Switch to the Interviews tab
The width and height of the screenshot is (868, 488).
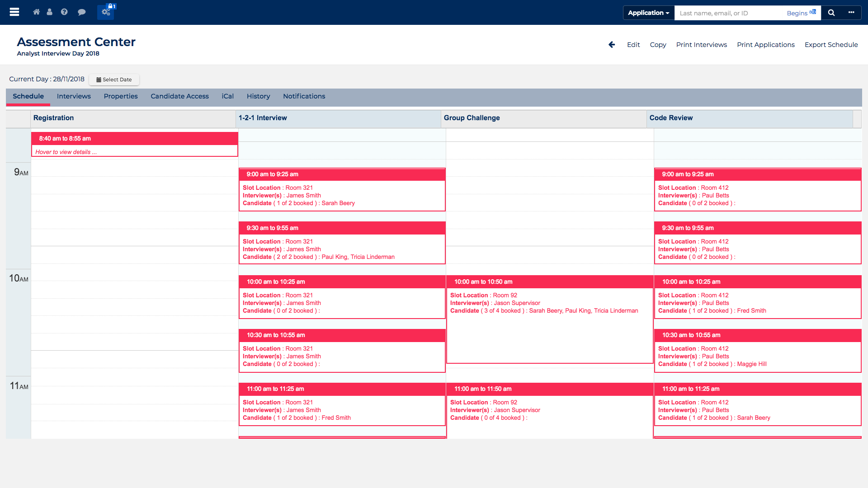point(74,96)
